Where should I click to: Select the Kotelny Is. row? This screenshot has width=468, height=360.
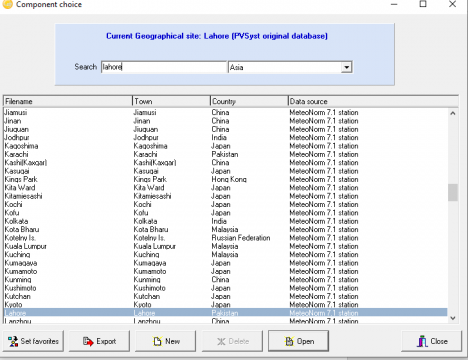point(225,238)
